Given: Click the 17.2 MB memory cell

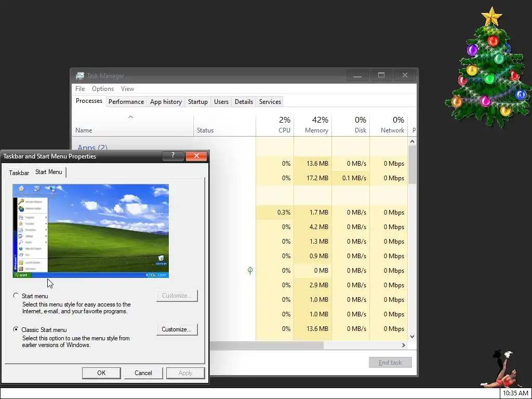Looking at the screenshot, I should (313, 178).
